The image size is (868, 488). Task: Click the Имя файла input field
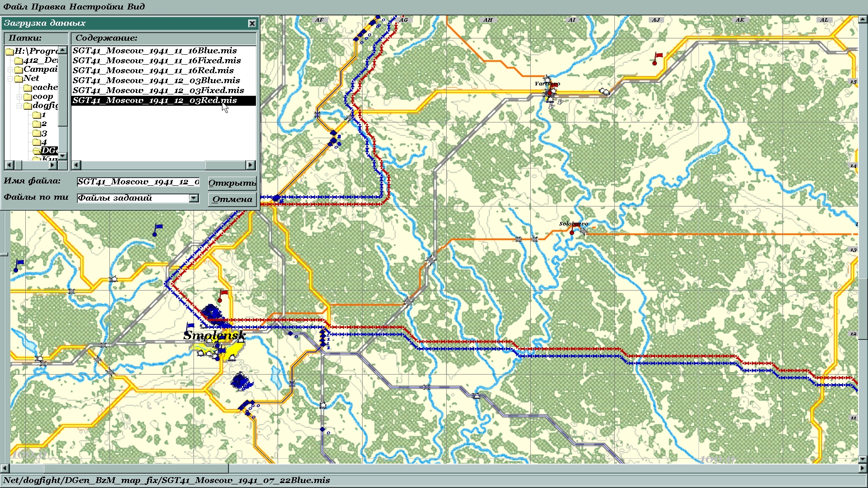(x=137, y=182)
